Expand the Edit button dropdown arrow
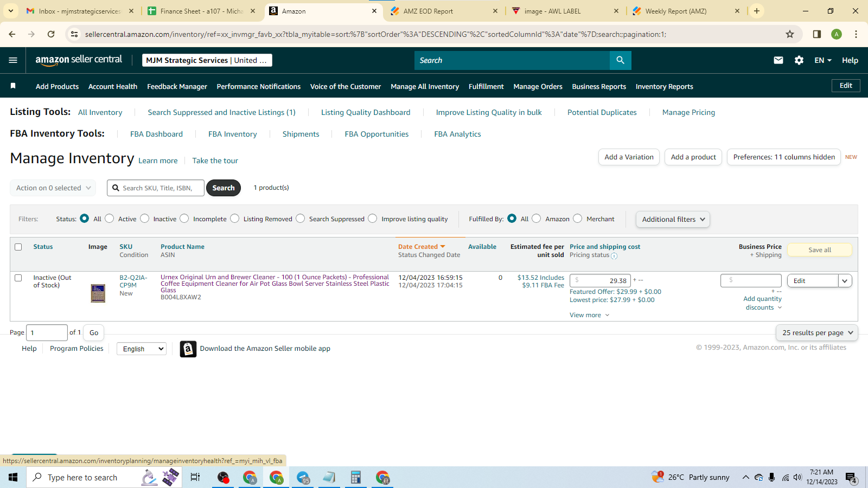 coord(845,281)
